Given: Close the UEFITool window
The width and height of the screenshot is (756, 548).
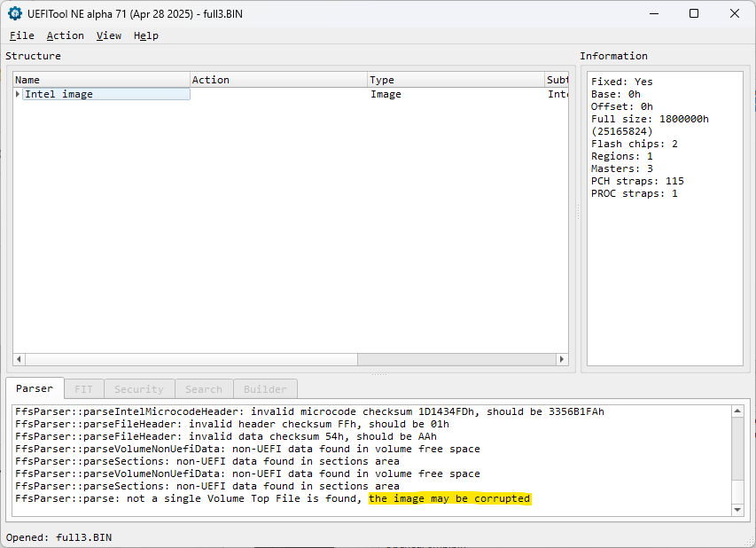Looking at the screenshot, I should pos(735,13).
